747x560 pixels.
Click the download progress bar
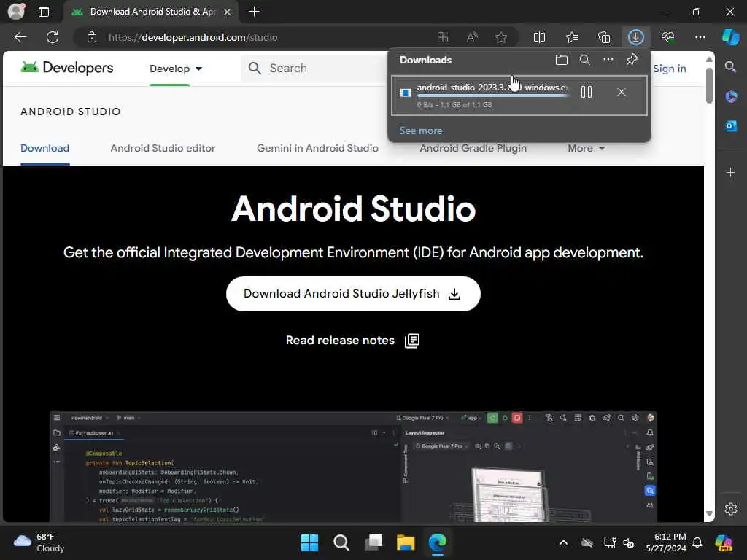[x=492, y=96]
